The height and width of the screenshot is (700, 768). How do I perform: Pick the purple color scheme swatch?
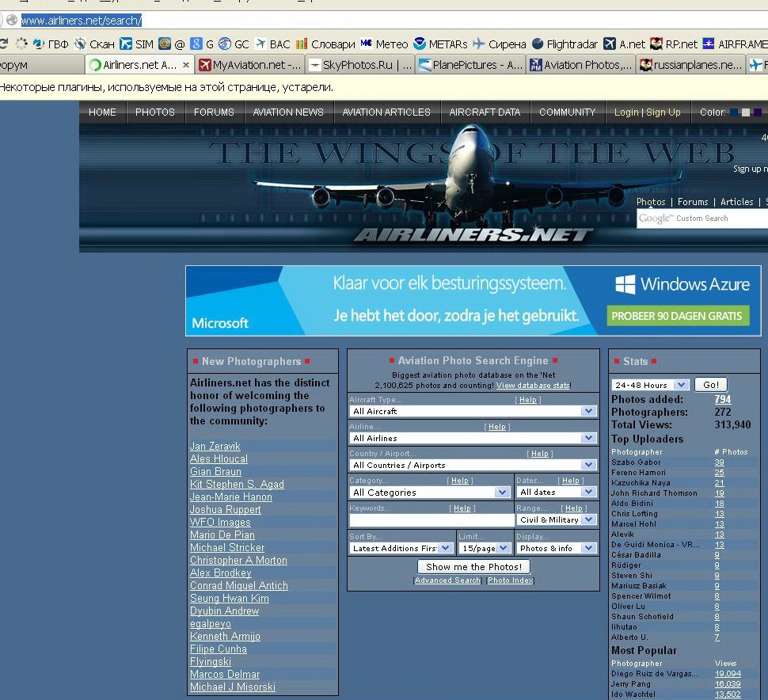[x=757, y=112]
